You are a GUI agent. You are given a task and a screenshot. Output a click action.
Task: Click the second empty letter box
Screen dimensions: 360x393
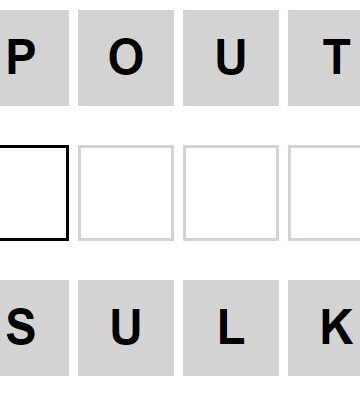pyautogui.click(x=126, y=193)
